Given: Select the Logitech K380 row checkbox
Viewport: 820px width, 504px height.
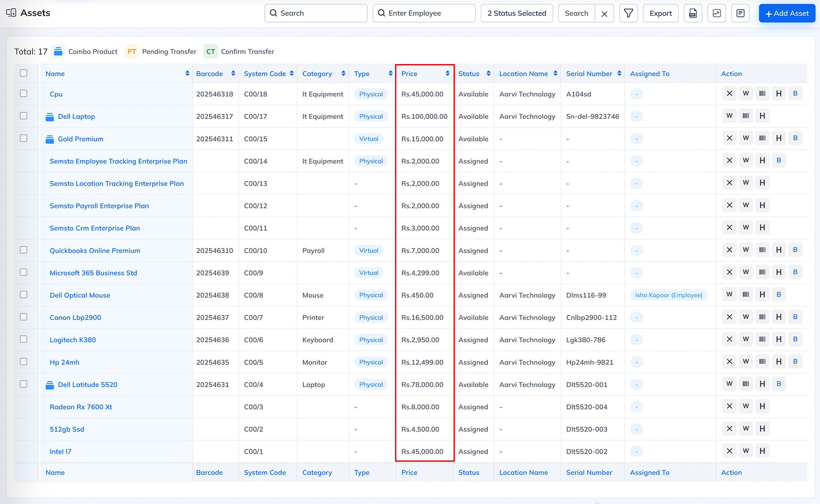Looking at the screenshot, I should click(x=23, y=339).
